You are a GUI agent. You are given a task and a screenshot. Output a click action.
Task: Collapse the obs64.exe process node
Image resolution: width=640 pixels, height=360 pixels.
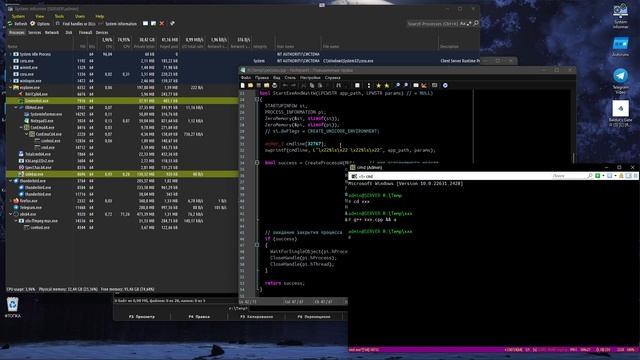[x=11, y=214]
